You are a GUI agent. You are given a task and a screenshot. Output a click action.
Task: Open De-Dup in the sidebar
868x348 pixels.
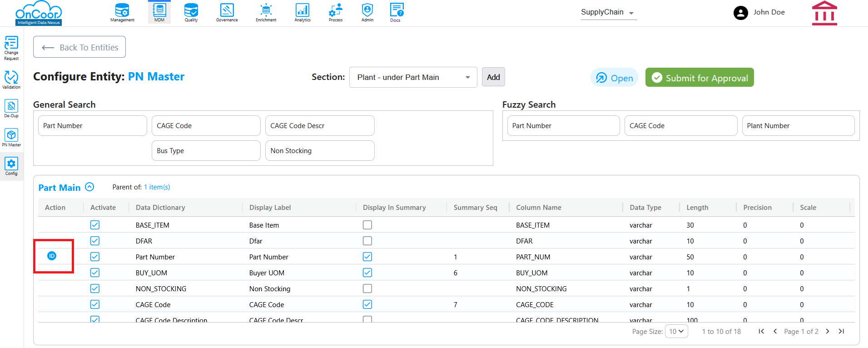[11, 109]
